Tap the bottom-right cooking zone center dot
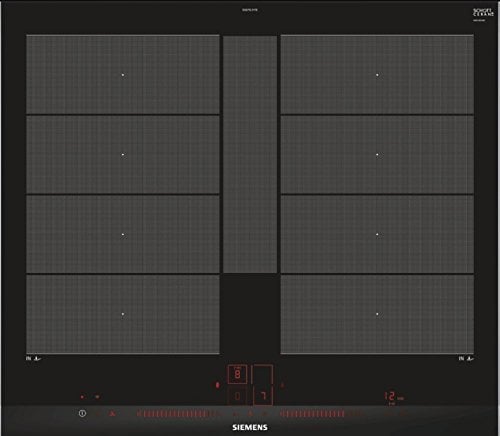Image resolution: width=500 pixels, height=436 pixels. point(377,314)
